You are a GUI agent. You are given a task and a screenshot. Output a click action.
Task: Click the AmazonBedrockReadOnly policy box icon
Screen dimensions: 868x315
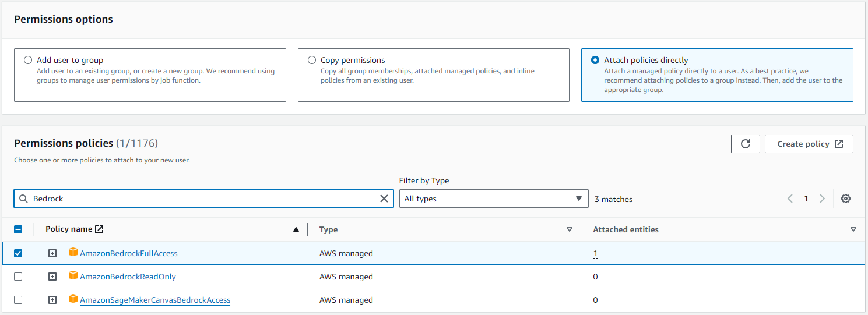click(73, 276)
